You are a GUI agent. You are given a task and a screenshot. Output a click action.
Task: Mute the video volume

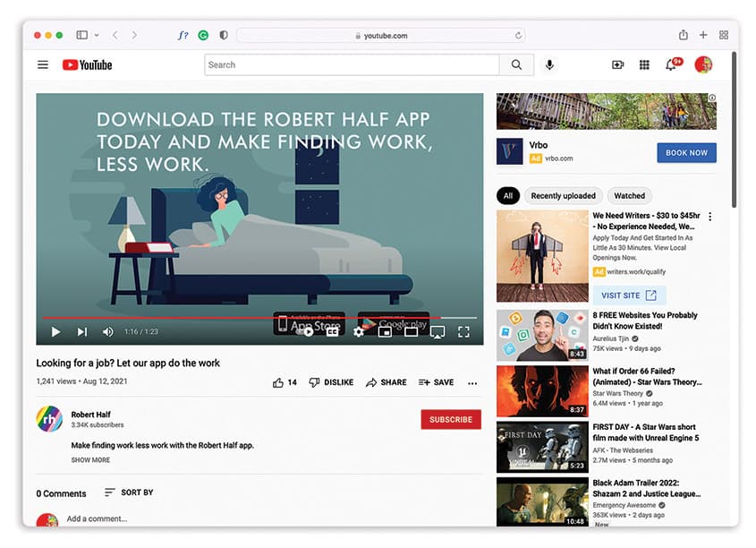(108, 332)
